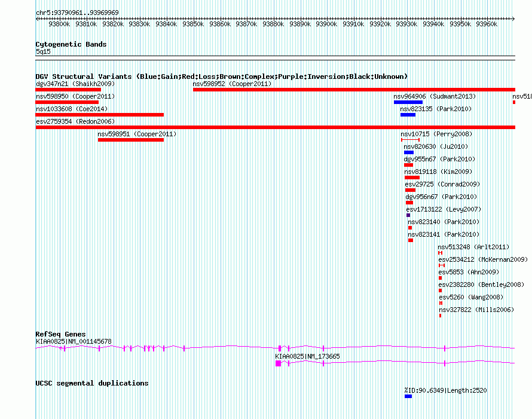
Task: Click the large magenta exon of NM_173665
Action: pos(278,363)
